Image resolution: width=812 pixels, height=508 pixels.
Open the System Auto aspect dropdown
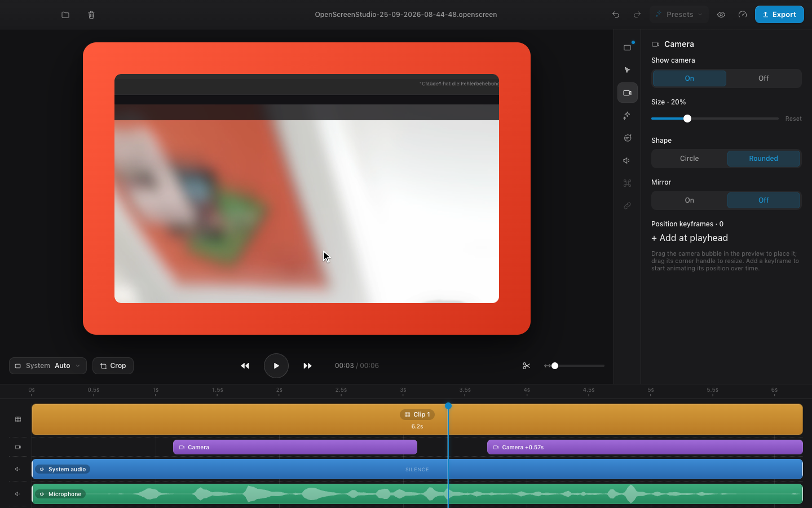coord(48,366)
